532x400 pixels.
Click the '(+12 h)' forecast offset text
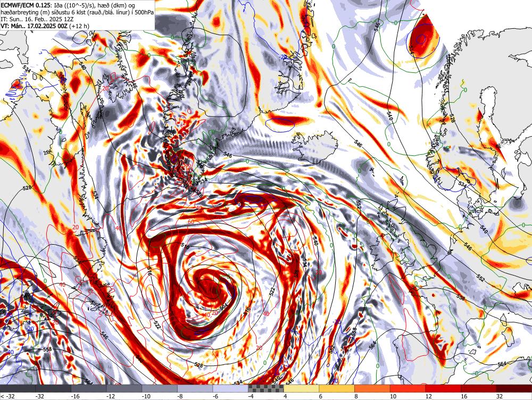(79, 26)
